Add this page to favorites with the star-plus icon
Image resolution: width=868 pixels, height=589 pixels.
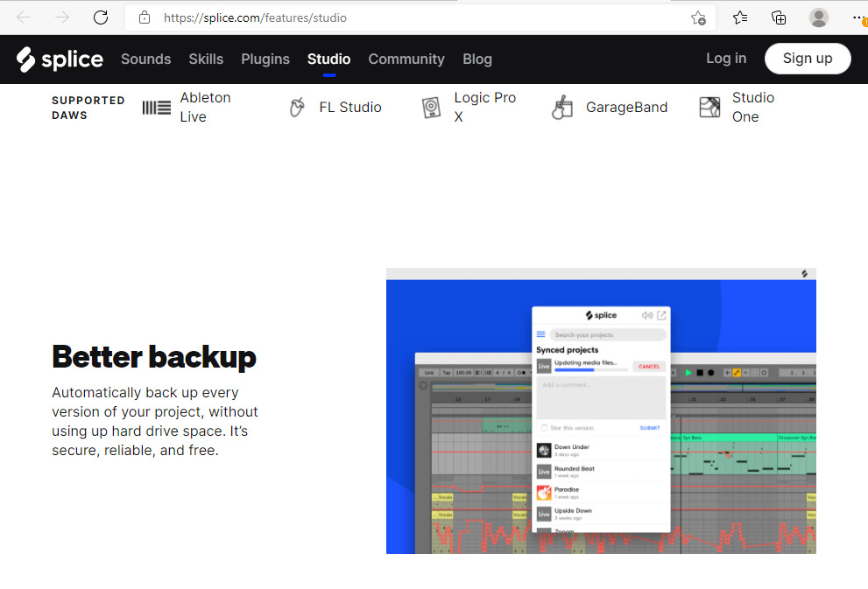tap(698, 18)
